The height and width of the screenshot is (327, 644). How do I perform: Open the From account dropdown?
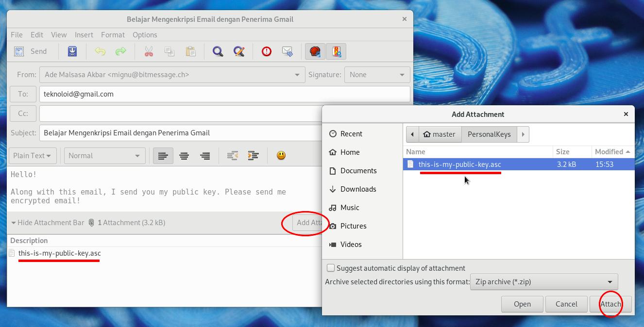point(172,75)
